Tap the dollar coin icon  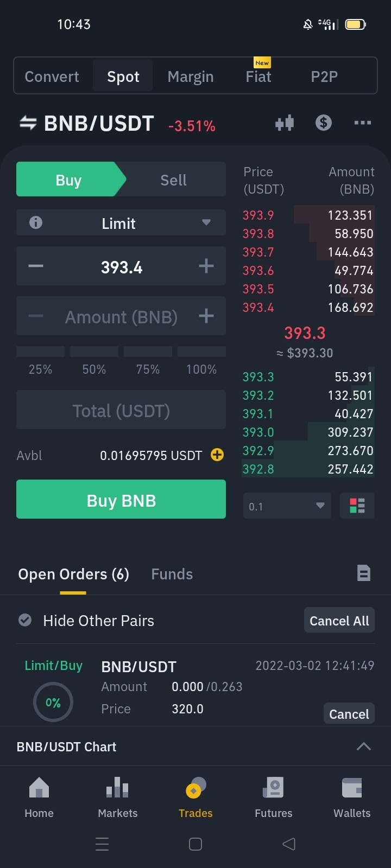324,123
